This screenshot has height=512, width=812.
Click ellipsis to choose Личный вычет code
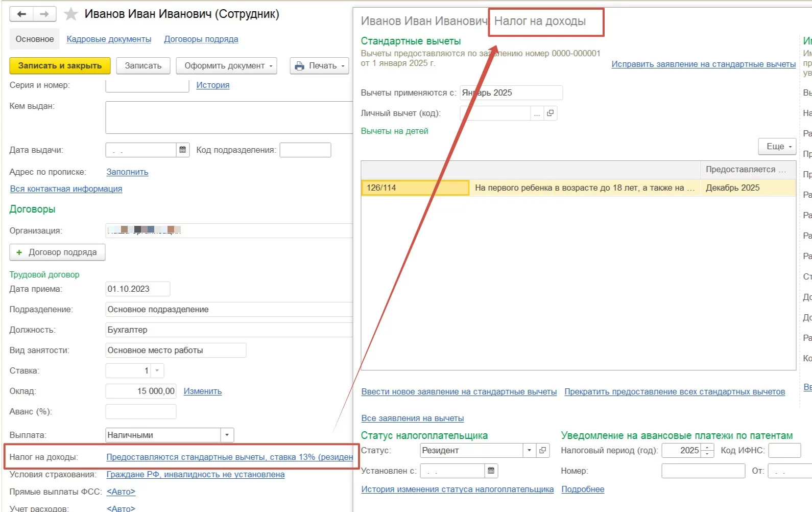(537, 113)
